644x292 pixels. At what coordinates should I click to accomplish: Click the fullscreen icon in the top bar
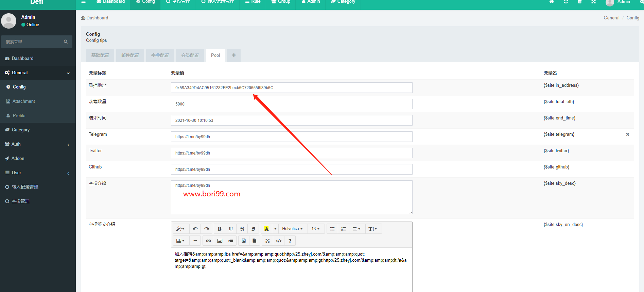coord(593,2)
